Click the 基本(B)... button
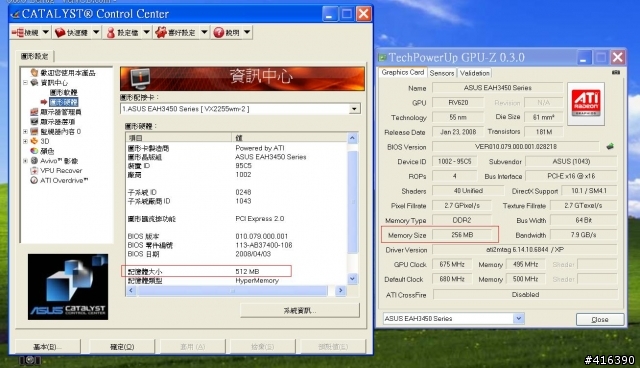This screenshot has height=368, width=640. pyautogui.click(x=47, y=347)
